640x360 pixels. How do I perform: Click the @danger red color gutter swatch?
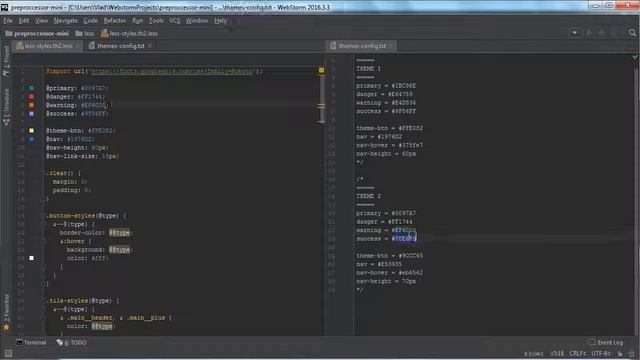(x=31, y=97)
